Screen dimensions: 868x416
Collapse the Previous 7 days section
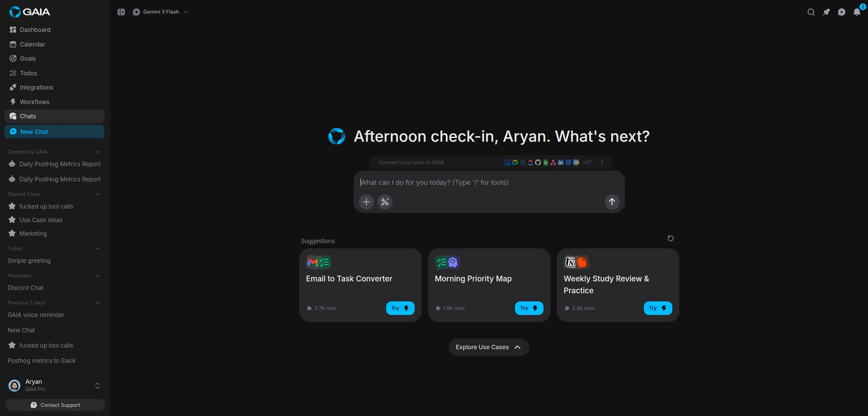click(x=97, y=302)
